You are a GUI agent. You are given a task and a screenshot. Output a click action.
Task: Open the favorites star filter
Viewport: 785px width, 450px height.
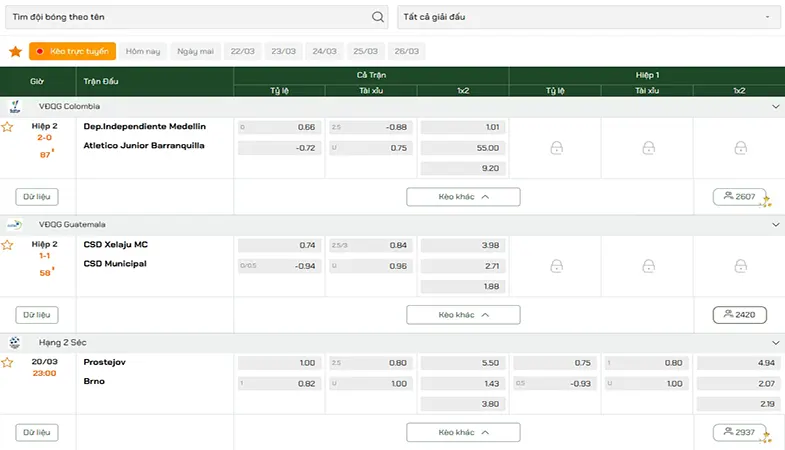[16, 51]
